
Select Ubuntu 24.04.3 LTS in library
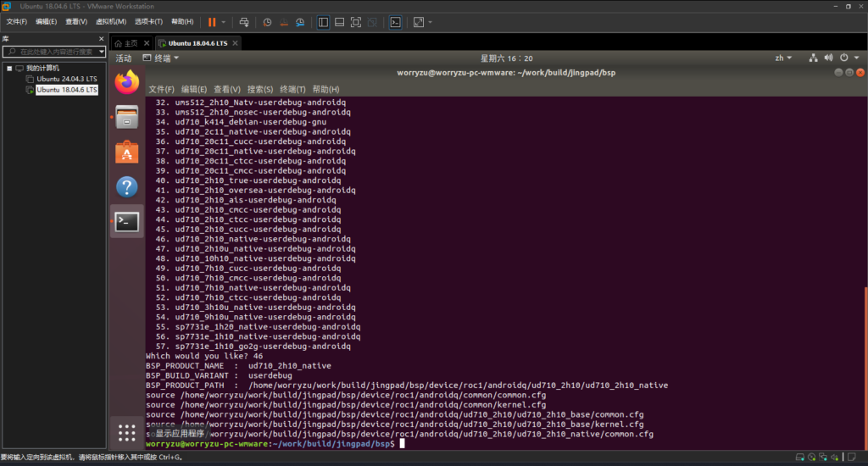66,79
